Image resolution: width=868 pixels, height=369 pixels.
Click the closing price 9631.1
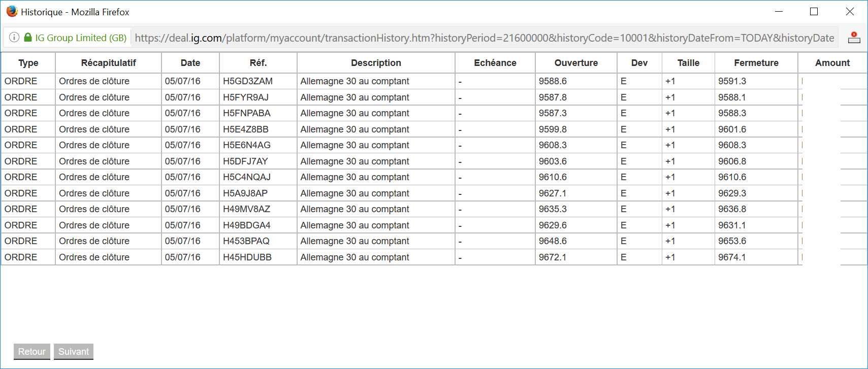(732, 225)
